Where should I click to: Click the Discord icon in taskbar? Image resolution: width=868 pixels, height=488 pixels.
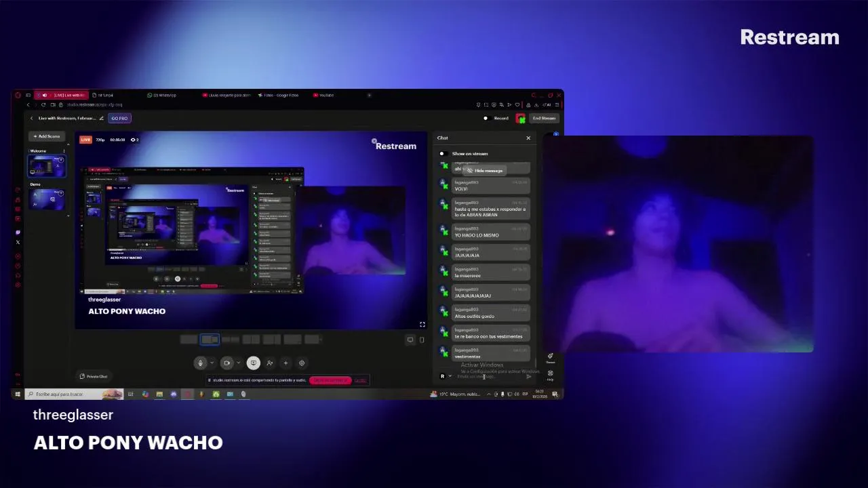pyautogui.click(x=174, y=394)
